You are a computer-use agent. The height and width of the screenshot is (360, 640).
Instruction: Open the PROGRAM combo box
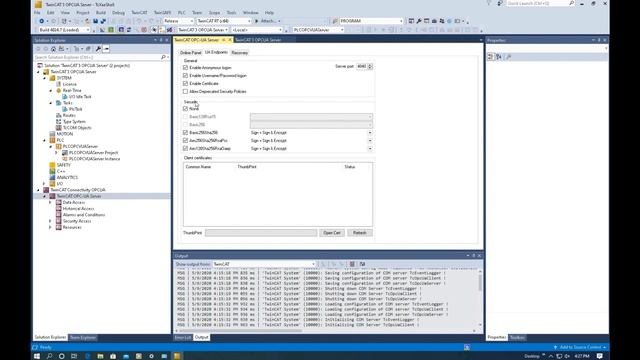[371, 21]
